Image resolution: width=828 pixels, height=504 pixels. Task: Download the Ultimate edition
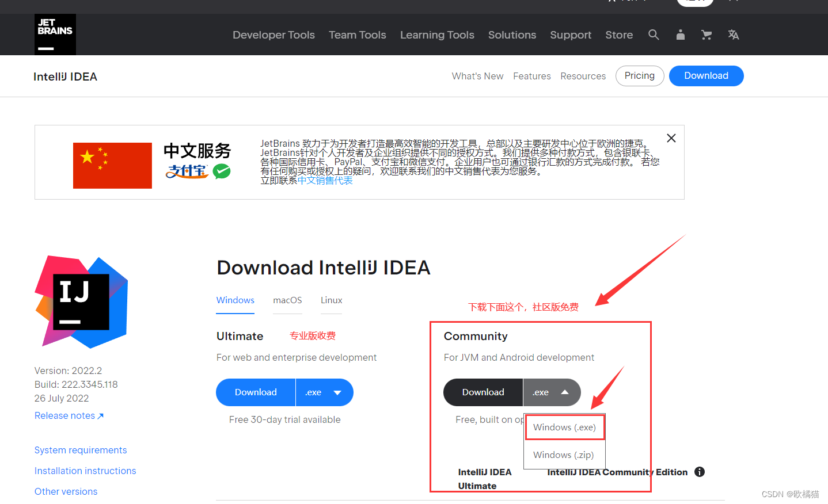256,392
